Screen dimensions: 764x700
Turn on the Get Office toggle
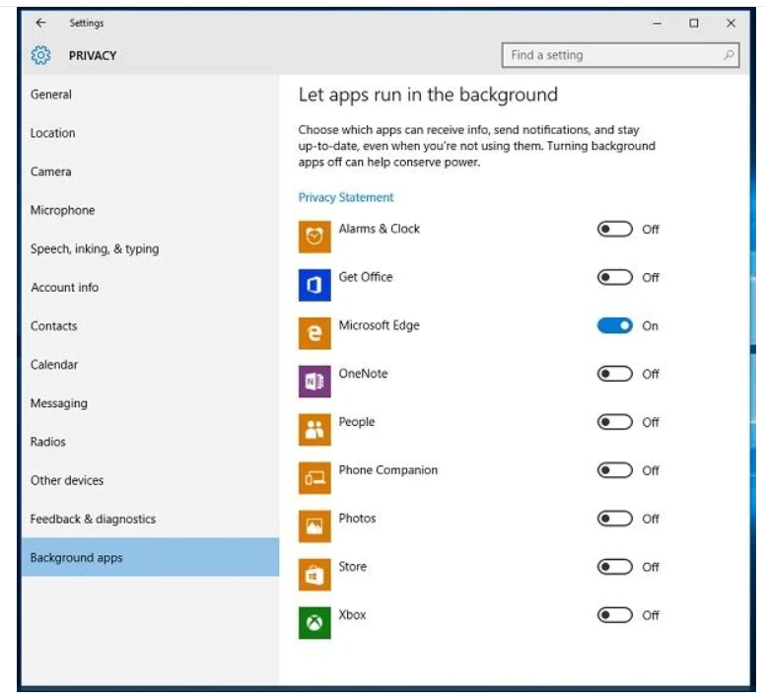click(x=615, y=277)
